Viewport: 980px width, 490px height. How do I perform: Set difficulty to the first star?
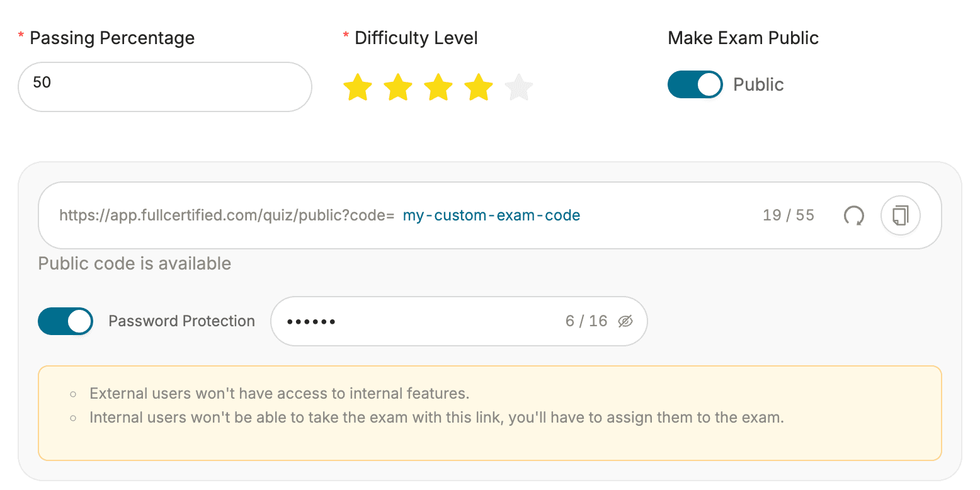click(358, 88)
